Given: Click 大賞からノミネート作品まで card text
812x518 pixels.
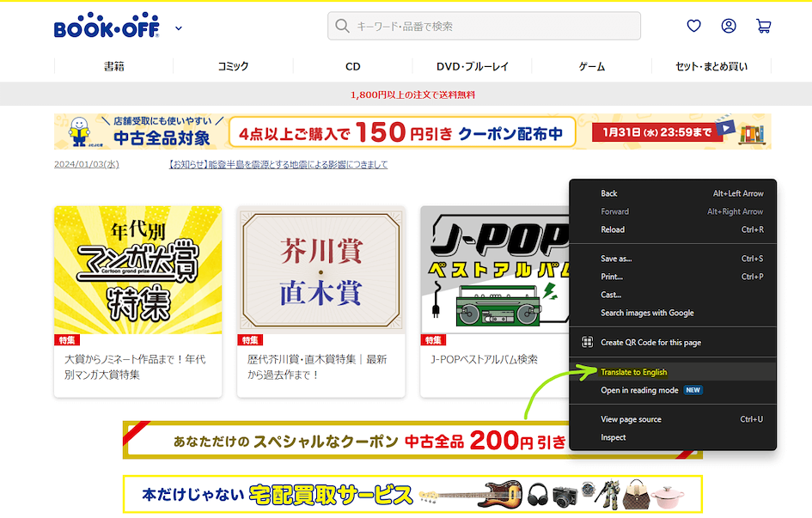Looking at the screenshot, I should tap(135, 366).
